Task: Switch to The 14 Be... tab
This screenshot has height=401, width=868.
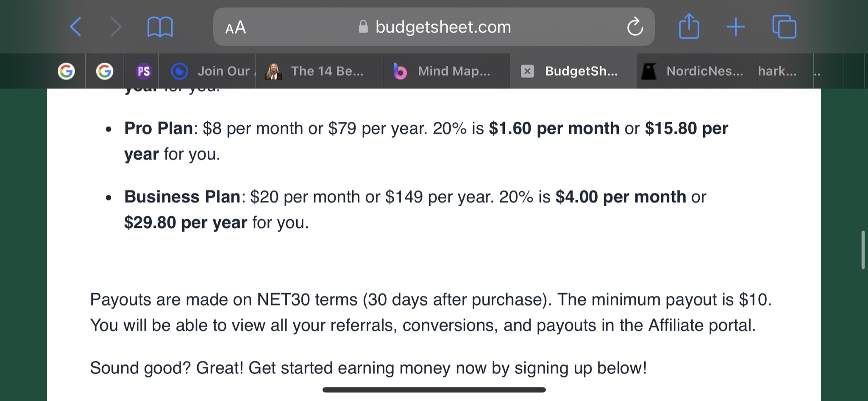Action: [x=319, y=71]
